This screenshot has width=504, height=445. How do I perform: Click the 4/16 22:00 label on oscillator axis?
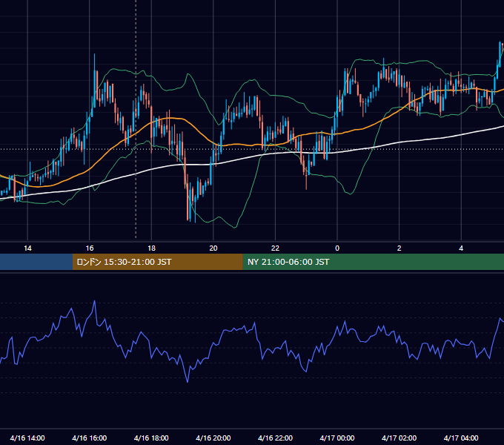[275, 438]
